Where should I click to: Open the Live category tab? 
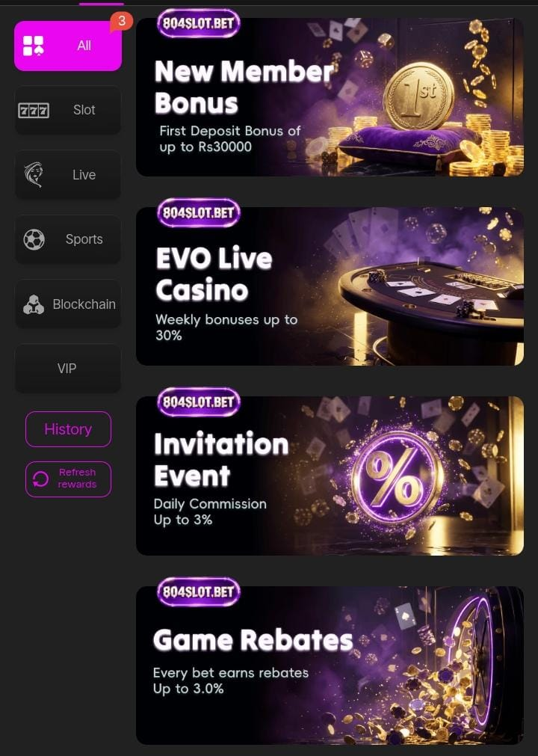tap(68, 174)
